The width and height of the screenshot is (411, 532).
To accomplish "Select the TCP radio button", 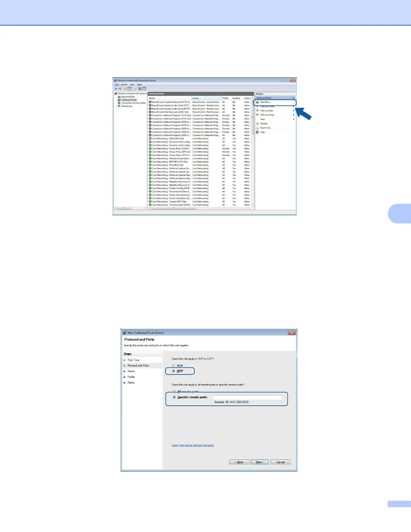I will (x=174, y=366).
